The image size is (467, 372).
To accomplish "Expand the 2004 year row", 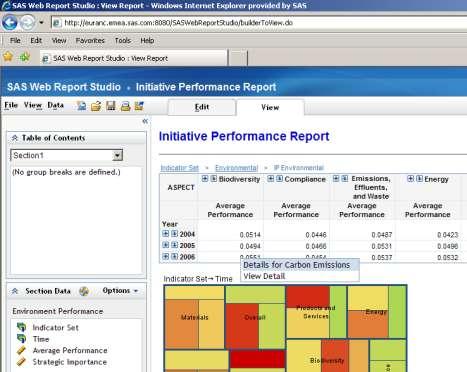I will (166, 234).
